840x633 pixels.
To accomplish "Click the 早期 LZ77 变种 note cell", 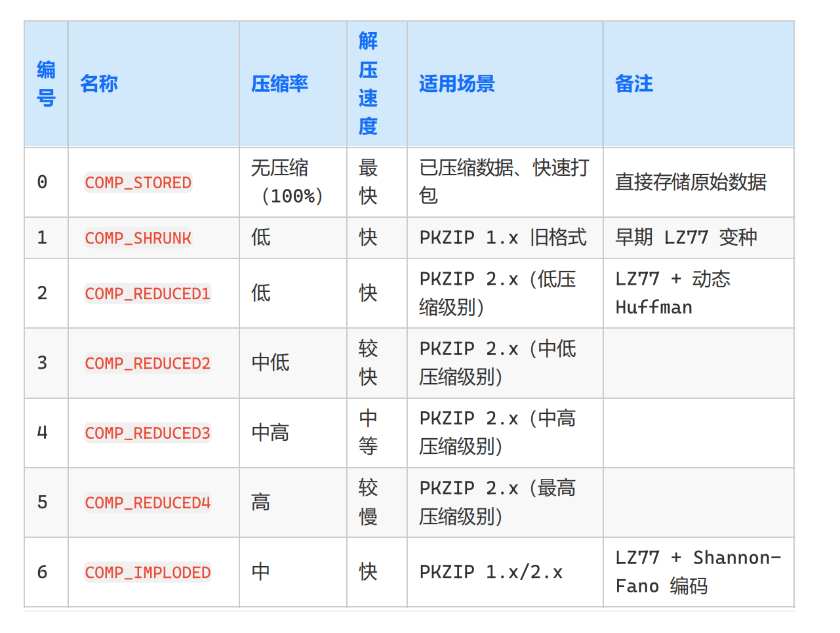I will [x=686, y=237].
